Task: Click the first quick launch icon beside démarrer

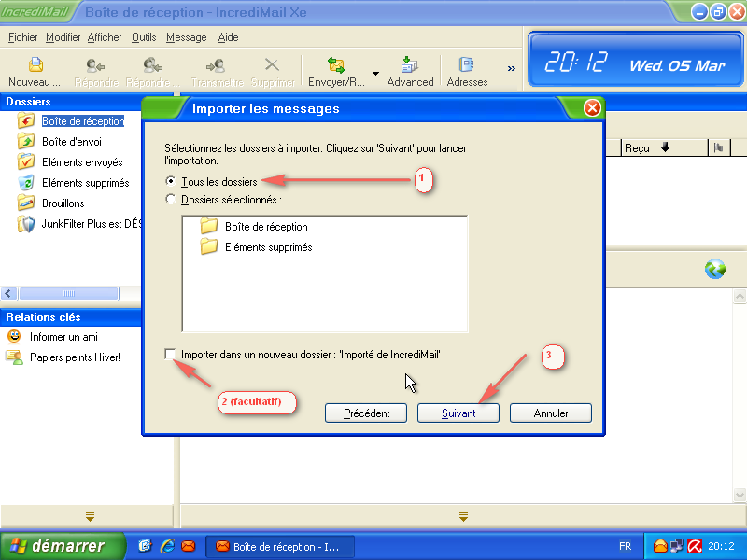Action: point(145,546)
